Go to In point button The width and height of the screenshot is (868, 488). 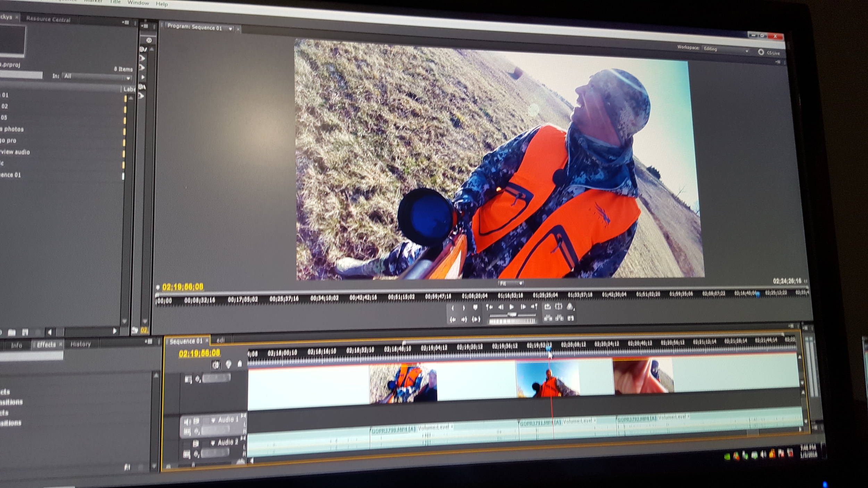(452, 320)
